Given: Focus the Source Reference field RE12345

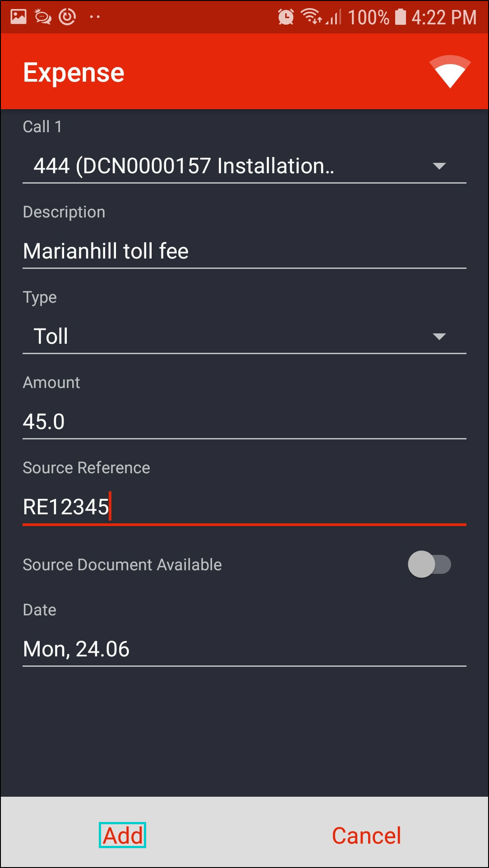Looking at the screenshot, I should [244, 507].
